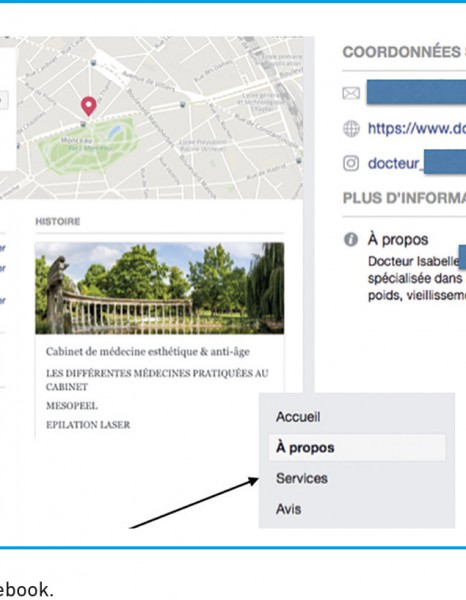Screen dimensions: 466x600
Task: Select Accueil in the page menu
Action: (x=298, y=417)
